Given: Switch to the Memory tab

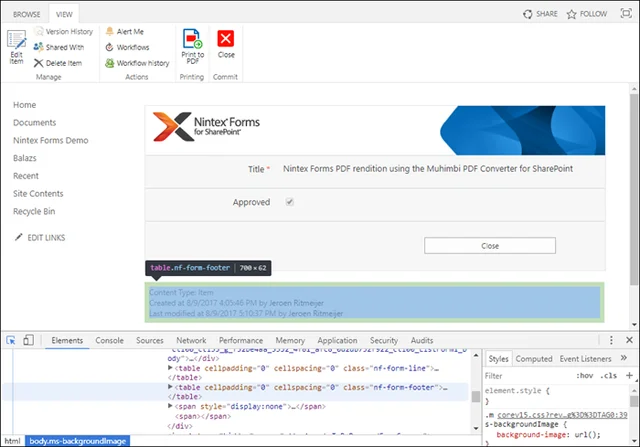Looking at the screenshot, I should point(290,340).
